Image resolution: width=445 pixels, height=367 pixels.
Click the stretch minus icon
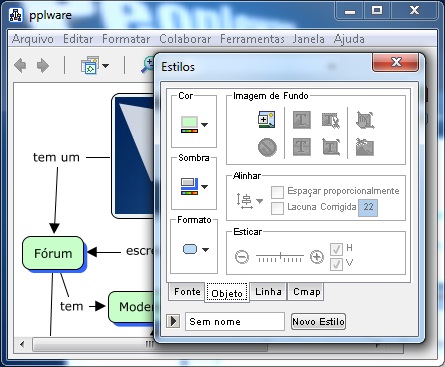[x=242, y=257]
